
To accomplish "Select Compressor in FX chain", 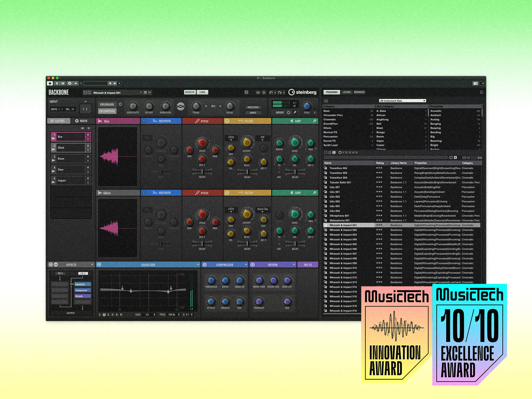I will 83,290.
